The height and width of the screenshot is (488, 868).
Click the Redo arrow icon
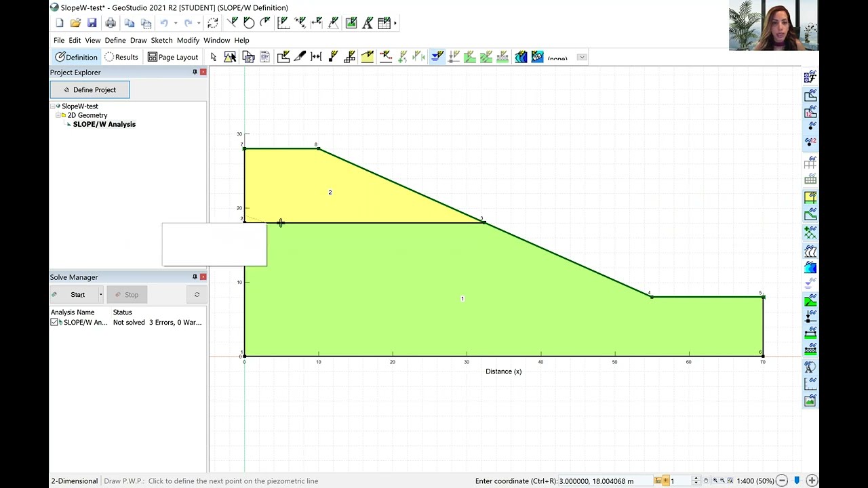coord(189,23)
